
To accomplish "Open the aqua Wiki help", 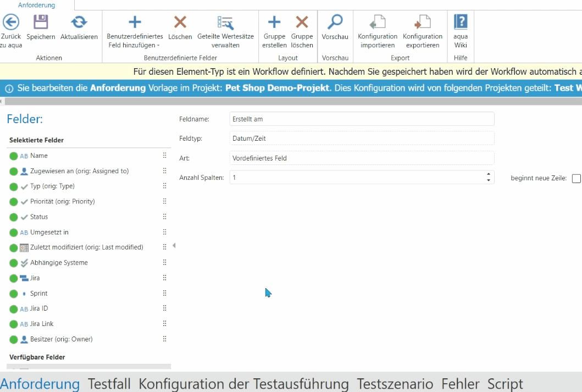I will [460, 23].
